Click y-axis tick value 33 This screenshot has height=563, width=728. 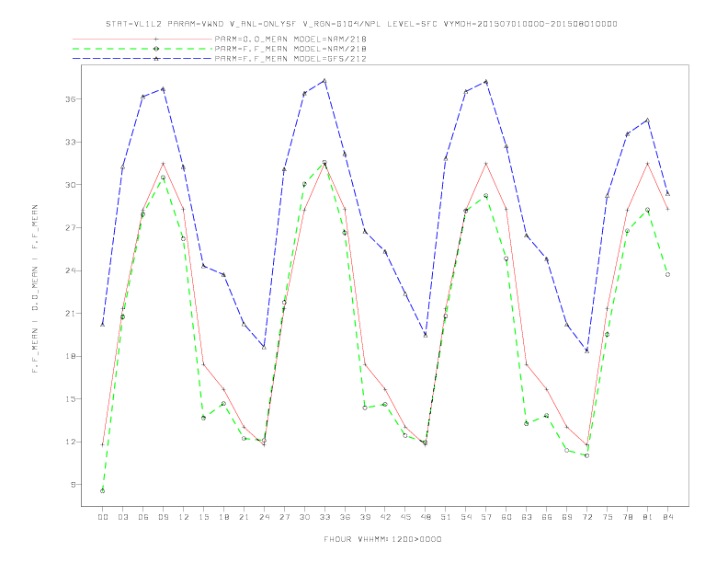(71, 142)
